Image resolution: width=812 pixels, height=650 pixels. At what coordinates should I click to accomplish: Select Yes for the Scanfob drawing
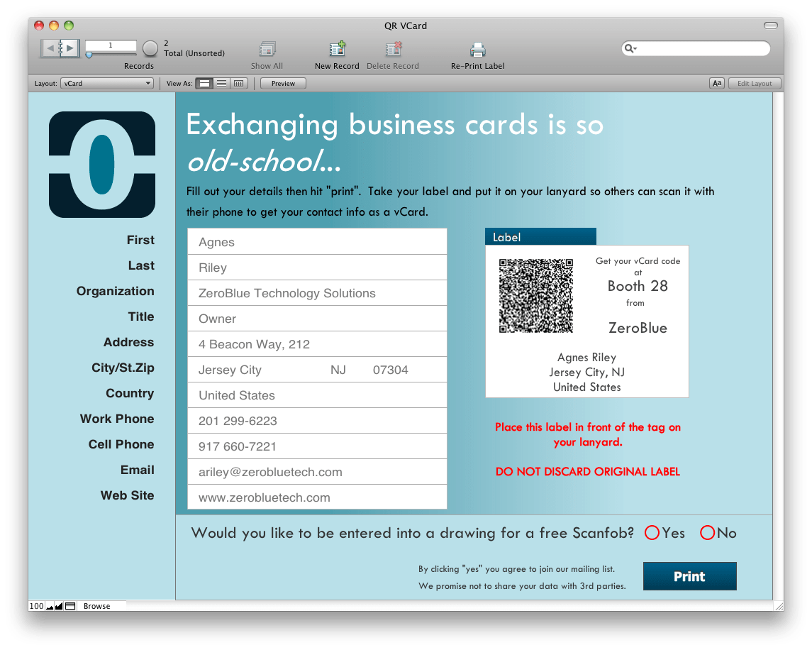coord(652,533)
